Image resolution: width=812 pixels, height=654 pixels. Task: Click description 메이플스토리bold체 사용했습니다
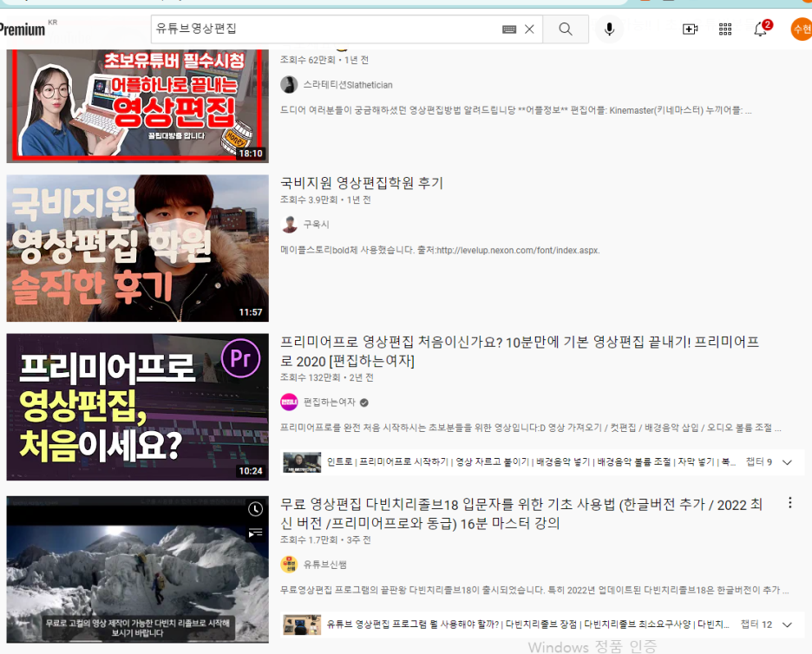440,250
